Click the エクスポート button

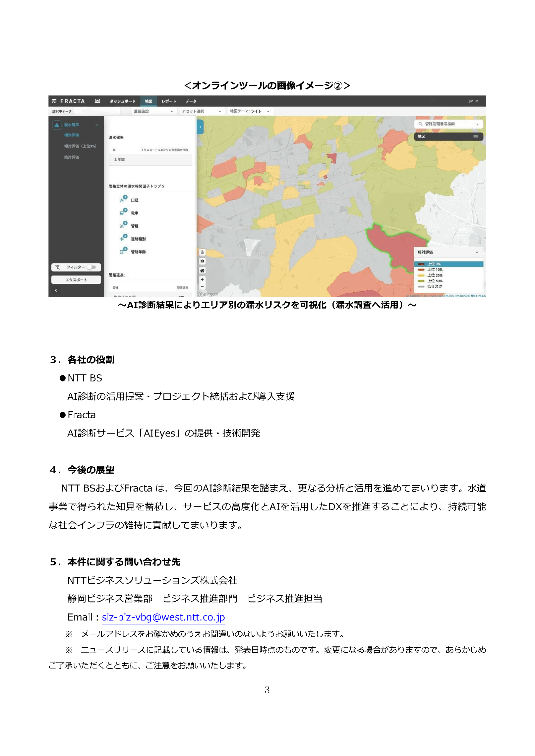(76, 280)
